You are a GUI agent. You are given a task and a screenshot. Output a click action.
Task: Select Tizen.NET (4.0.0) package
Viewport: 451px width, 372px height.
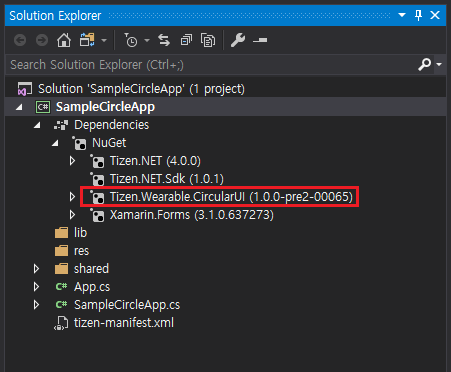155,161
